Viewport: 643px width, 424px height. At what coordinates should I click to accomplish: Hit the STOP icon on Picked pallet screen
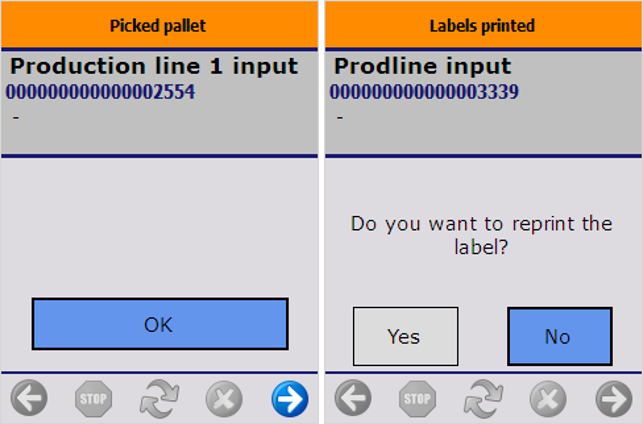pyautogui.click(x=94, y=400)
